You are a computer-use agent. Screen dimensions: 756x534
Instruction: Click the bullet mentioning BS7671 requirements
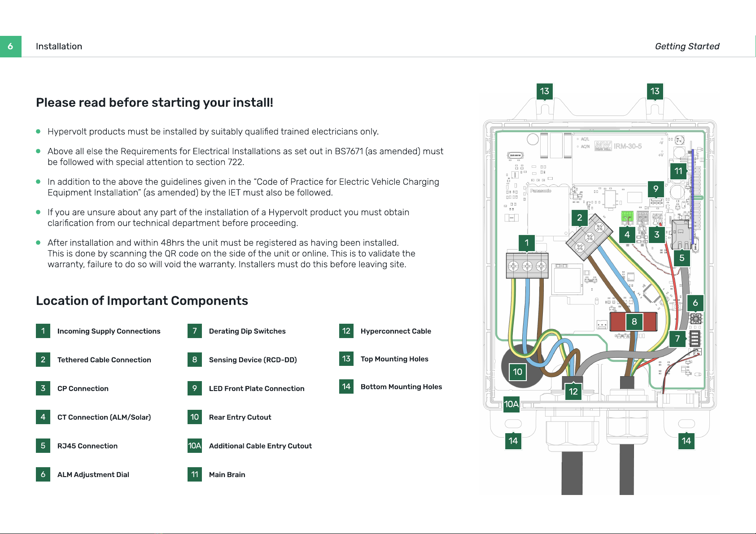tap(245, 156)
